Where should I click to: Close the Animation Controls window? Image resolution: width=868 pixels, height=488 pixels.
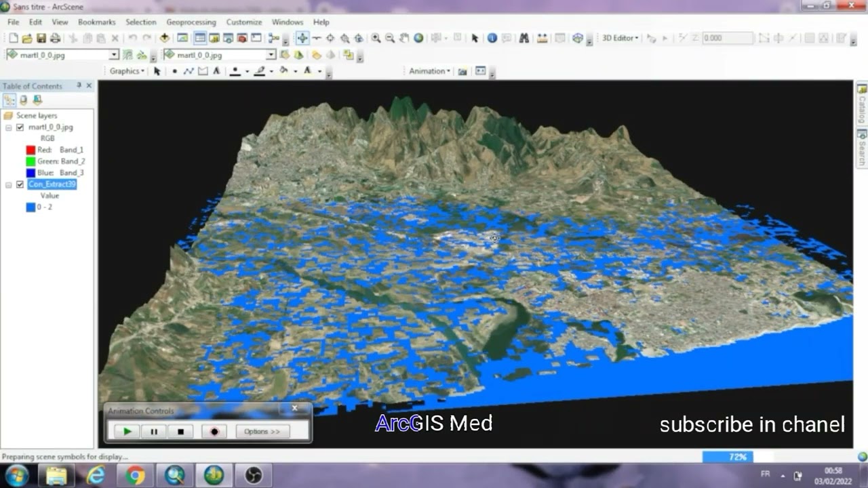[295, 408]
